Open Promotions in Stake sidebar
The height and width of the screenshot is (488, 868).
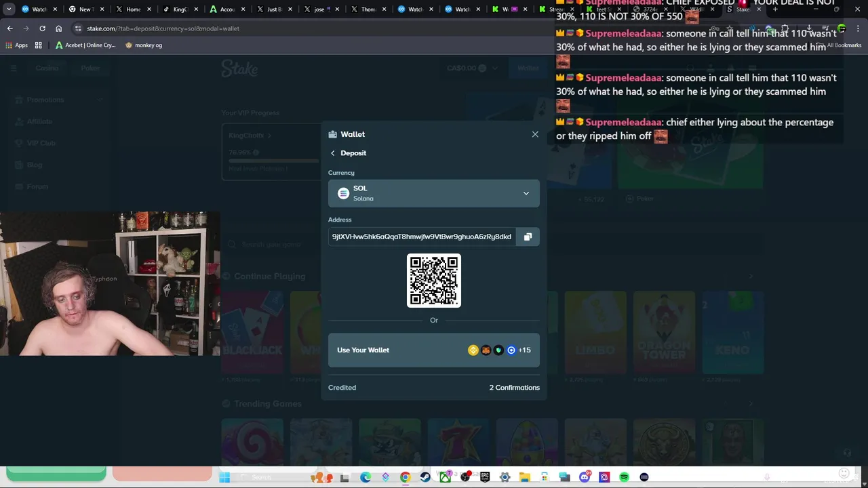[x=45, y=100]
